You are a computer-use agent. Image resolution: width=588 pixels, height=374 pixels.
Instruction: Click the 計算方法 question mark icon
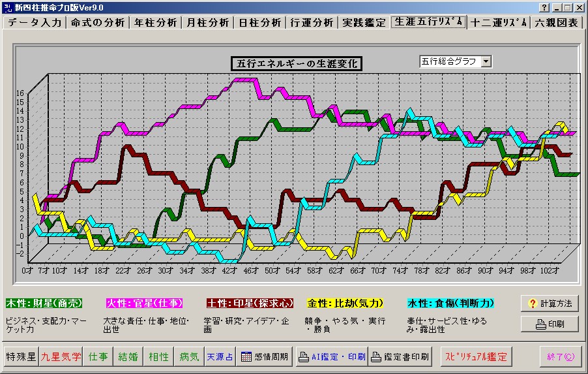[532, 304]
